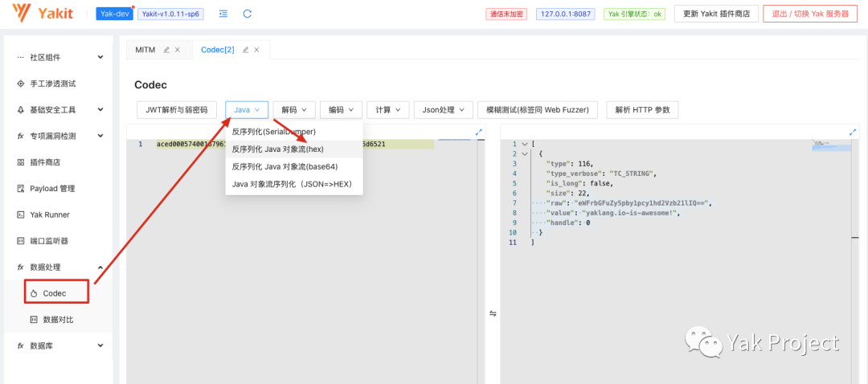Click 退出 / 切换 Yak 服务器 button
Viewport: 868px width, 384px height.
(809, 14)
